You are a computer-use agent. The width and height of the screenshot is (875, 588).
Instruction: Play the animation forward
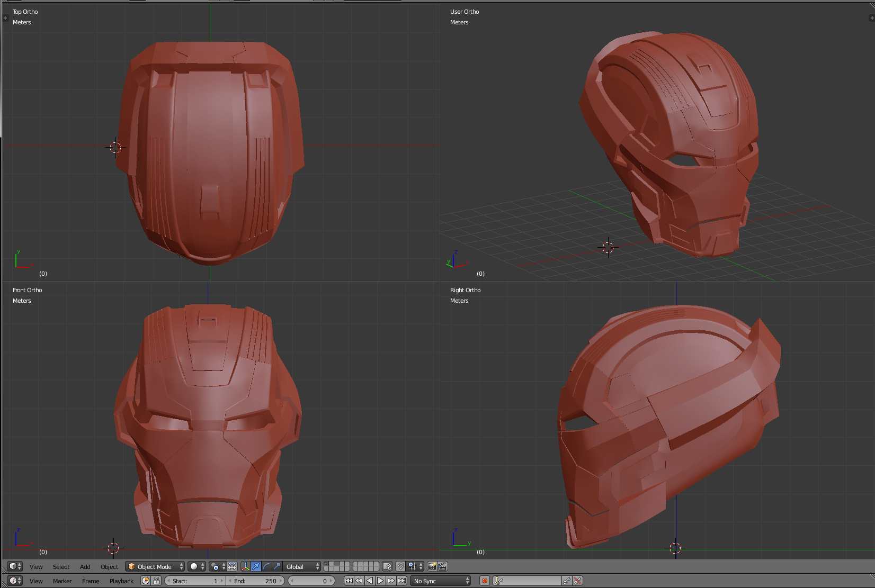[x=380, y=581]
